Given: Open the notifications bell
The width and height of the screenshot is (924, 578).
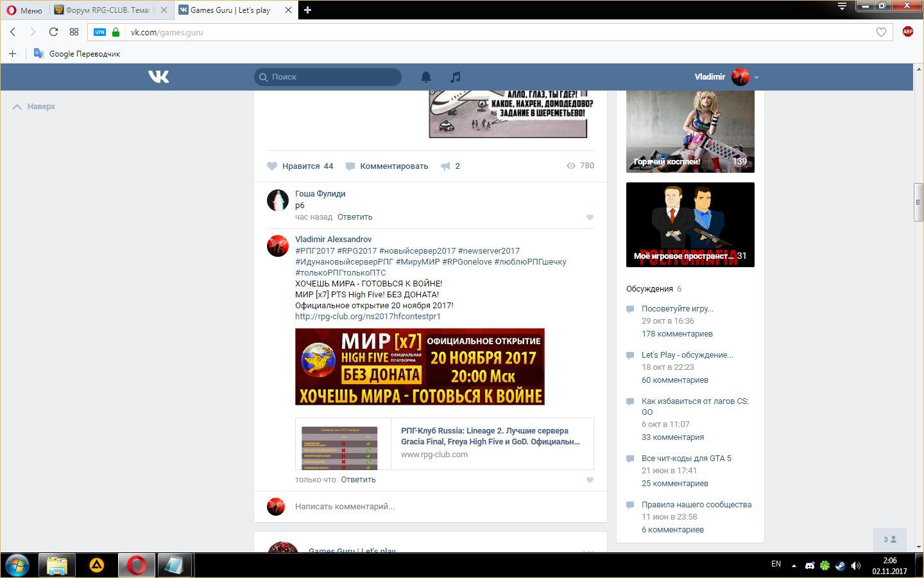Looking at the screenshot, I should pos(426,77).
